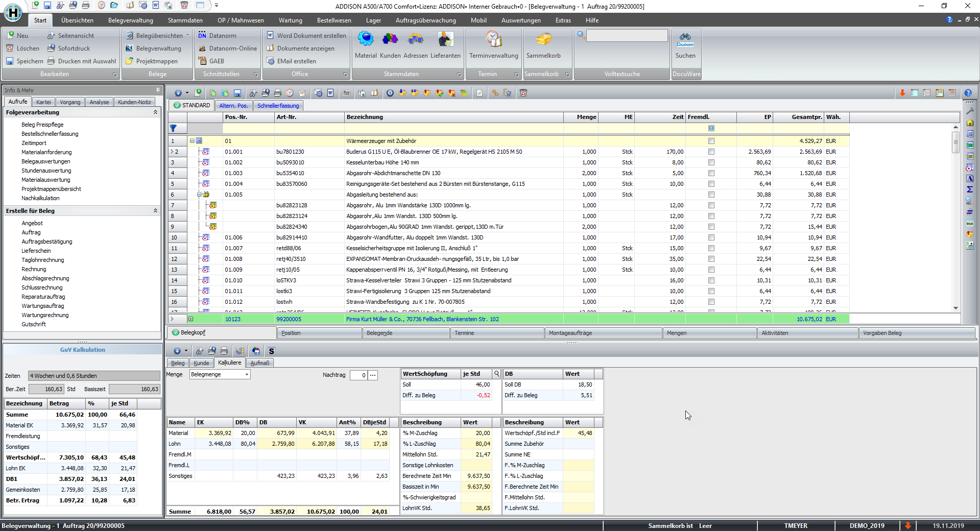The height and width of the screenshot is (531, 980).
Task: Open the Sammelkorb basket icon
Action: coord(543,40)
